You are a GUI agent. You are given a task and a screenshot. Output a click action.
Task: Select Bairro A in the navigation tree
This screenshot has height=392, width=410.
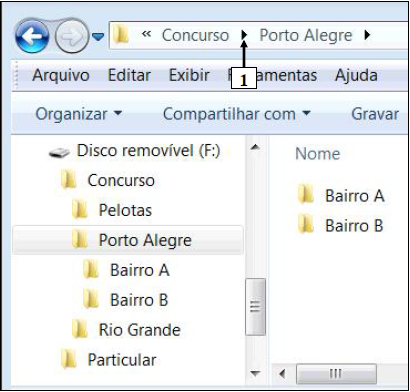coord(140,270)
